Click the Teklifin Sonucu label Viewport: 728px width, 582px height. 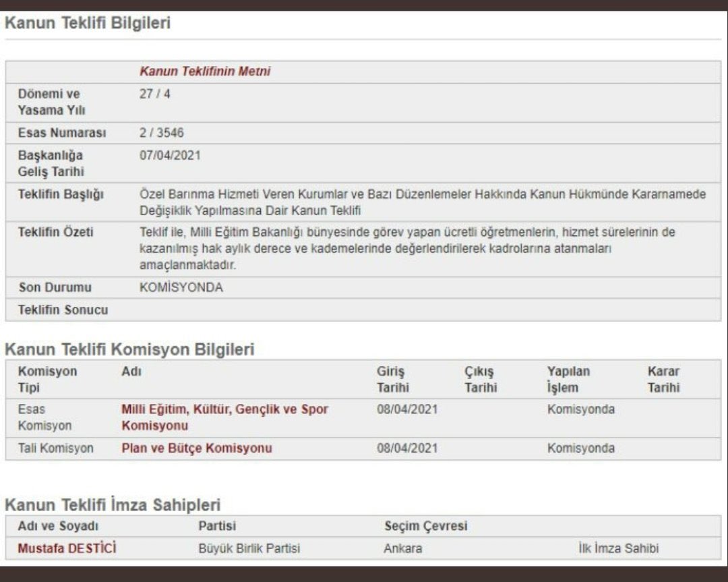63,310
